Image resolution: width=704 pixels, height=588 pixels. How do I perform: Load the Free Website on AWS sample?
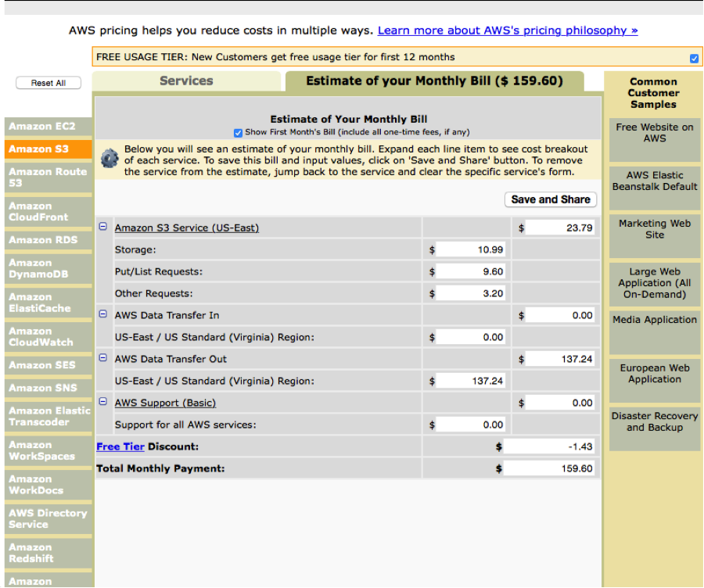click(x=654, y=140)
